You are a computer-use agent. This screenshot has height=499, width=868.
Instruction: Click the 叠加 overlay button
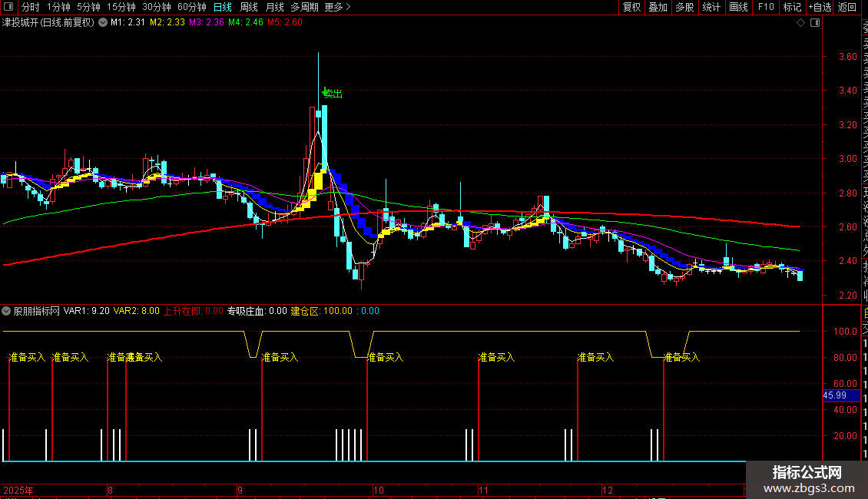point(658,7)
